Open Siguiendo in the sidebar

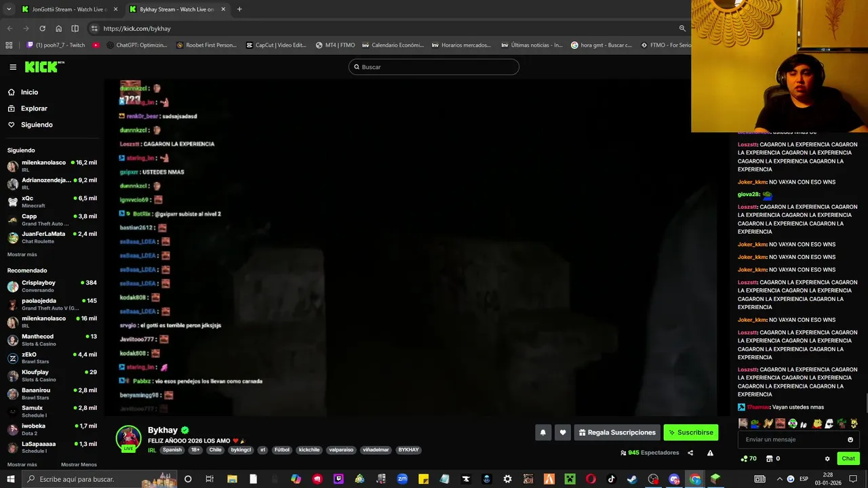[x=30, y=125]
